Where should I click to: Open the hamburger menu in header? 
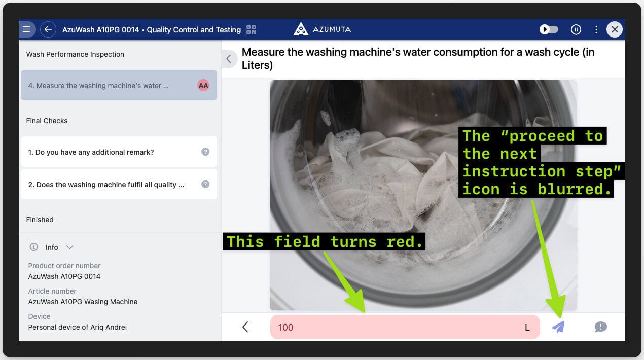tap(27, 29)
